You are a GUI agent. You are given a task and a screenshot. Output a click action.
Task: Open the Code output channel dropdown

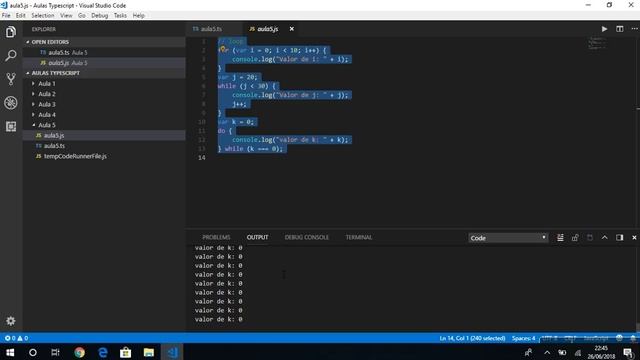coord(508,238)
